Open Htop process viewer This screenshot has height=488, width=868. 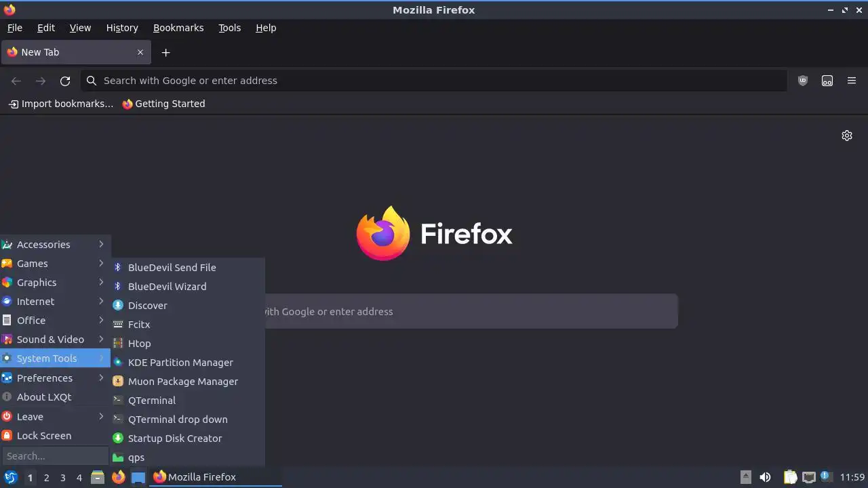pyautogui.click(x=188, y=343)
